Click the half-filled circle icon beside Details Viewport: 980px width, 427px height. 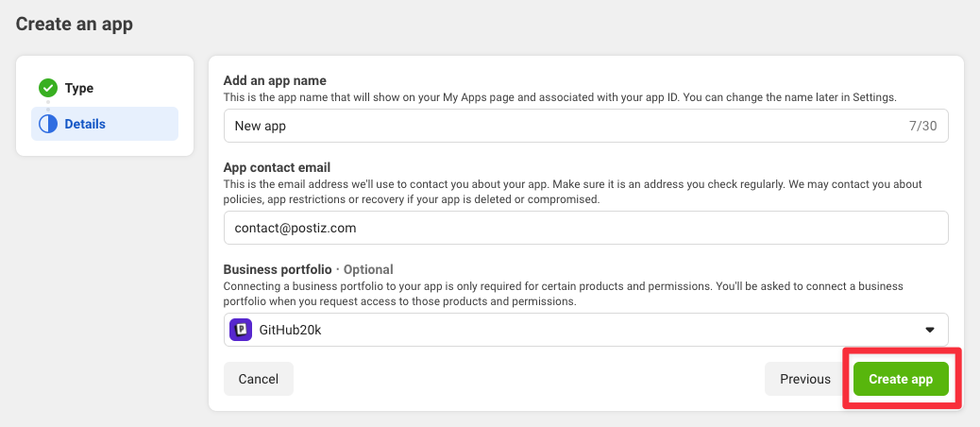coord(48,124)
